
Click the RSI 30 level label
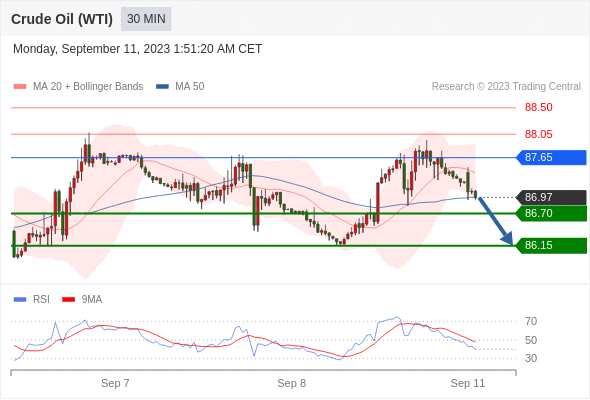[531, 358]
